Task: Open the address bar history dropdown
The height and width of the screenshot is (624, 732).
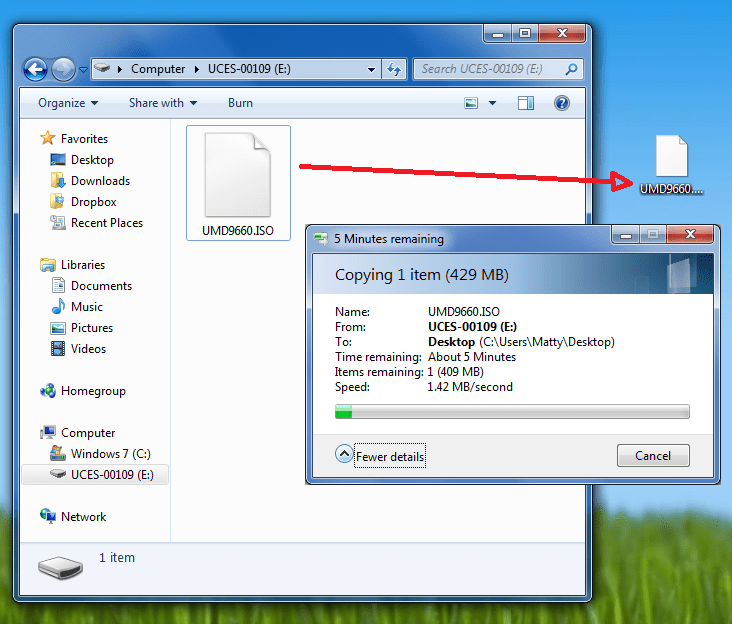Action: (x=372, y=70)
